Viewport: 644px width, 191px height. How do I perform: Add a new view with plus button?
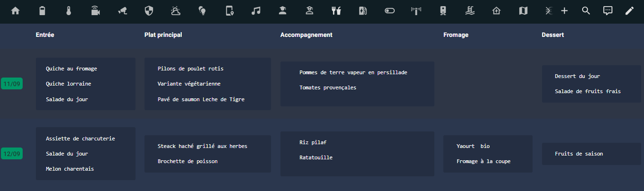[564, 11]
